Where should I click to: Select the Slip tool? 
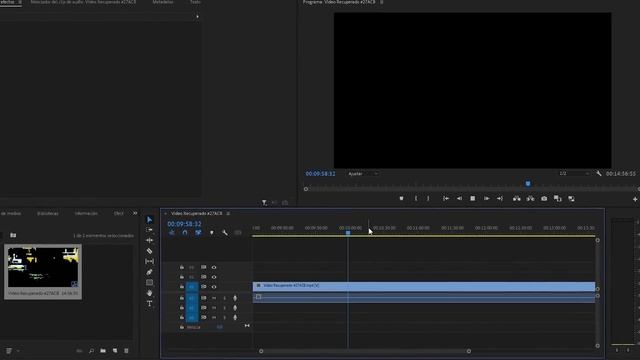149,261
